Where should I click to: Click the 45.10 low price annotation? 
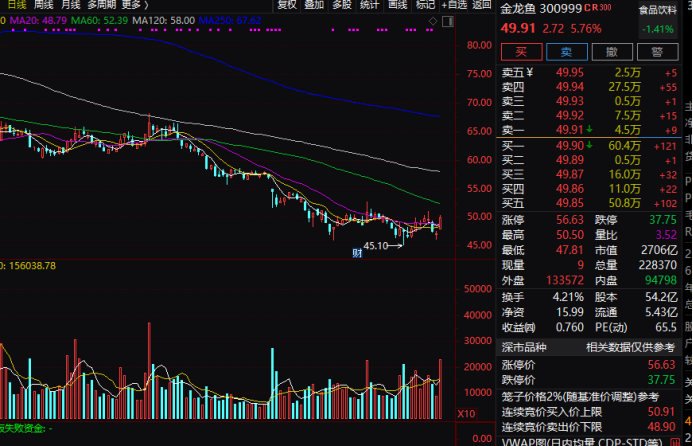[x=376, y=245]
